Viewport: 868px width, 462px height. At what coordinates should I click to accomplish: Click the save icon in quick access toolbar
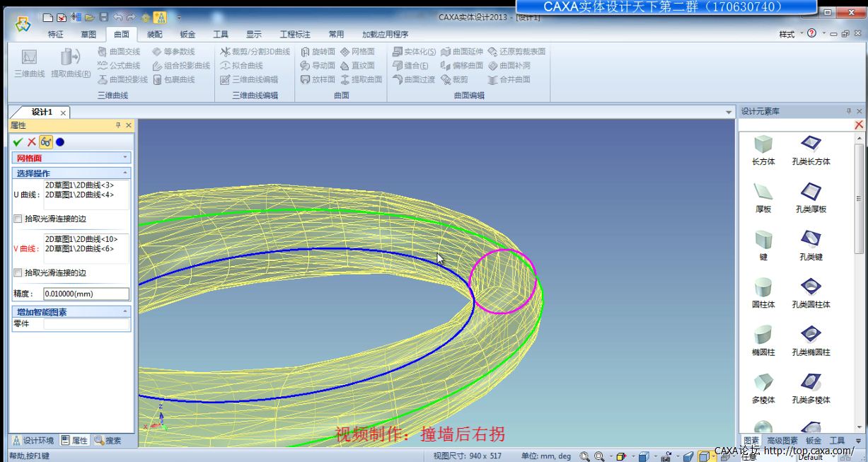coord(104,17)
